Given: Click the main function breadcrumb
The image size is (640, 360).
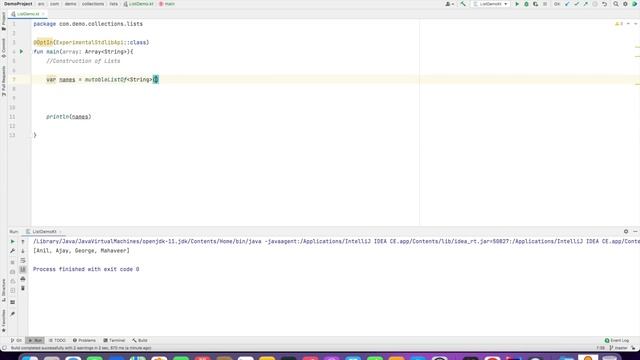Looking at the screenshot, I should click(167, 4).
